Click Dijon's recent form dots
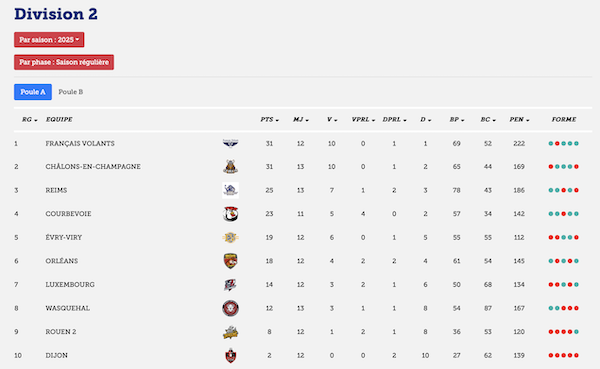The image size is (600, 369). [x=564, y=355]
